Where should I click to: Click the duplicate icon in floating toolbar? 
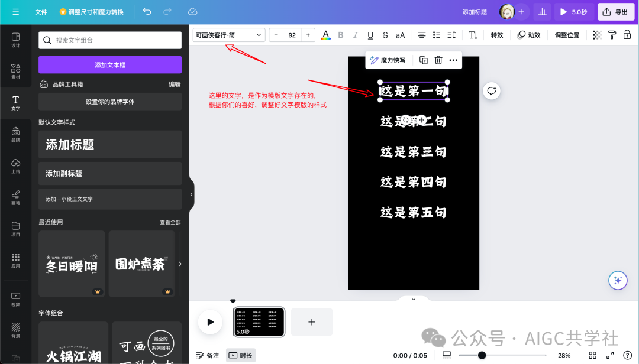pyautogui.click(x=424, y=60)
